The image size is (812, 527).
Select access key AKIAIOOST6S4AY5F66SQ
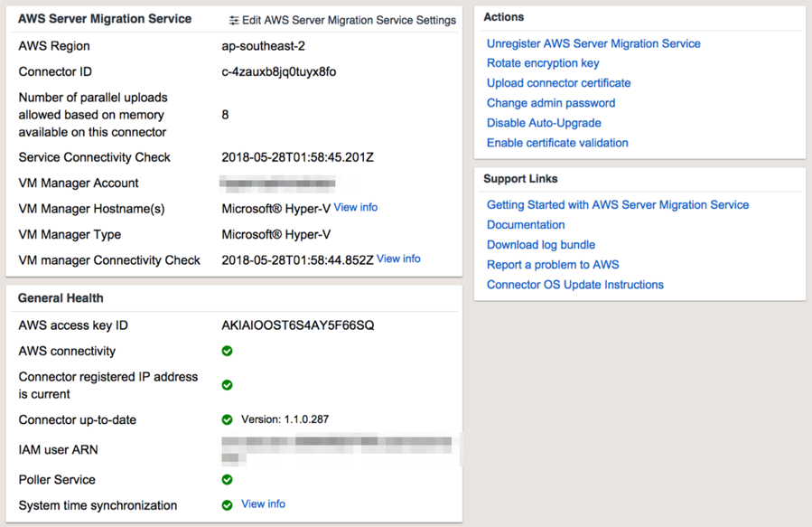tap(298, 325)
